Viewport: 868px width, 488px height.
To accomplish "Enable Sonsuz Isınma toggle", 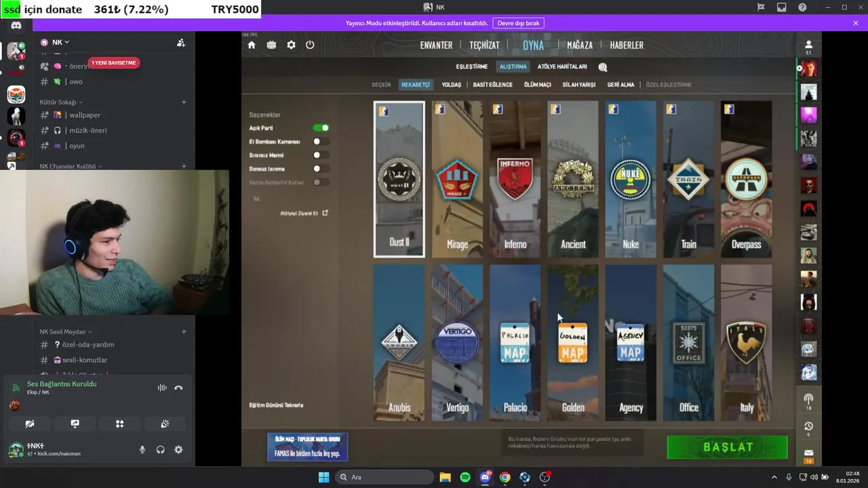I will pyautogui.click(x=321, y=169).
